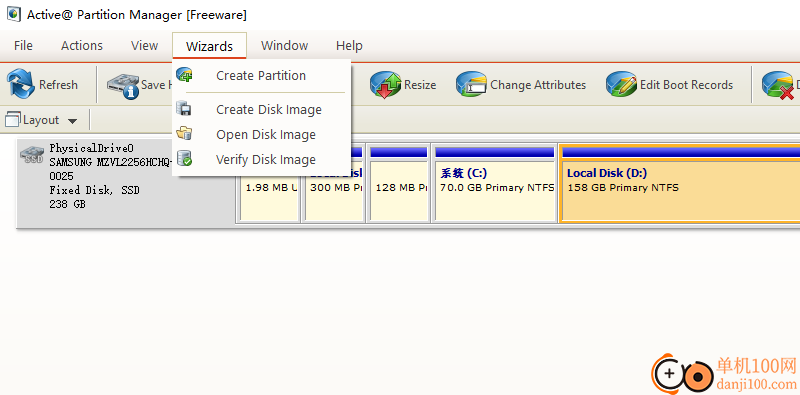Open the Window menu

click(285, 45)
